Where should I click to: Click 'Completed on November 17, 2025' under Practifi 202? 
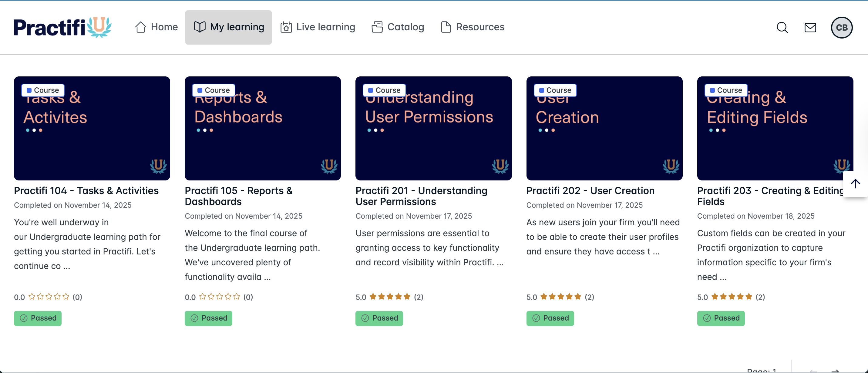point(585,205)
